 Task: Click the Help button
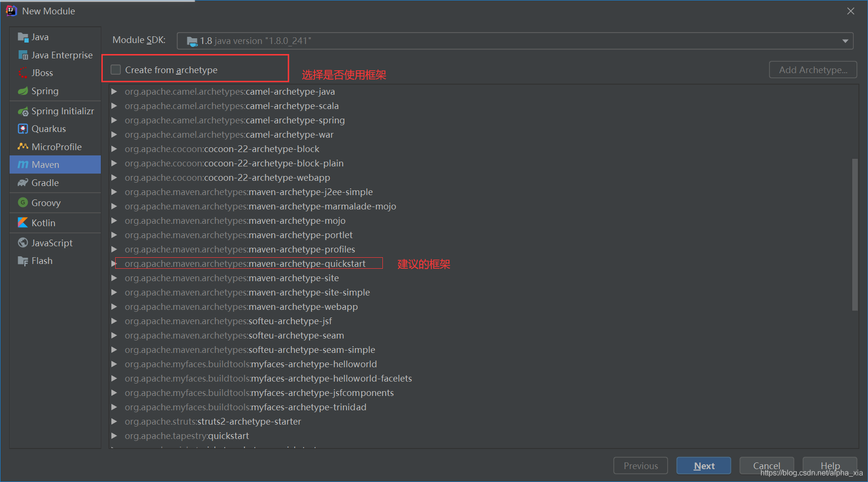830,466
